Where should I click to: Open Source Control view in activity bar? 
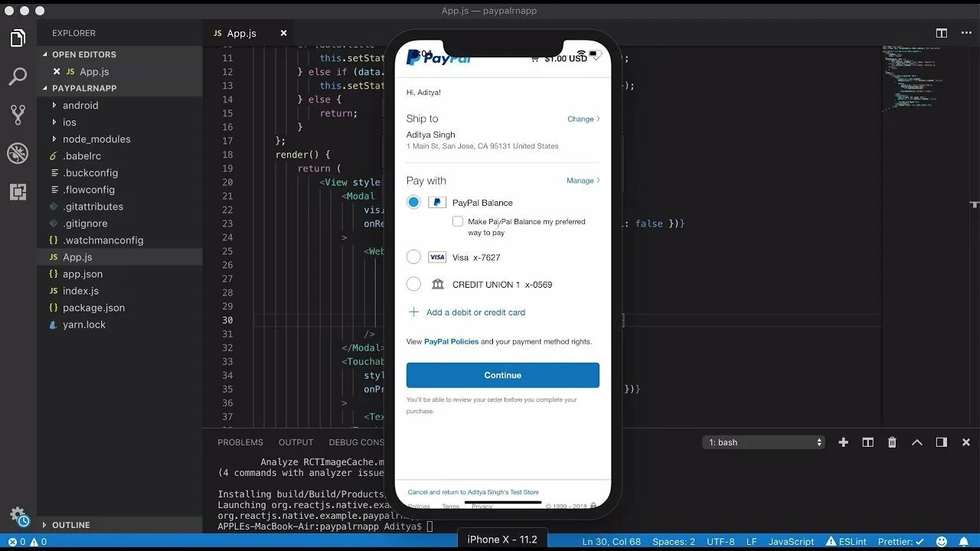coord(18,115)
